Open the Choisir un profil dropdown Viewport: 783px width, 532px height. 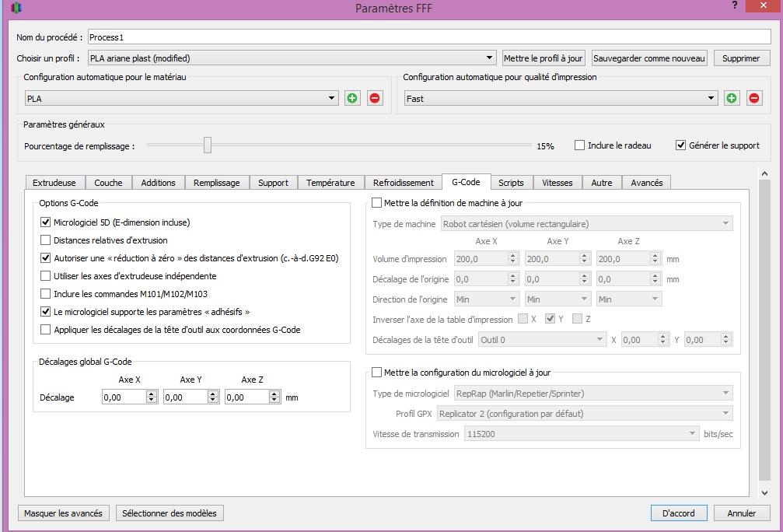pos(292,58)
